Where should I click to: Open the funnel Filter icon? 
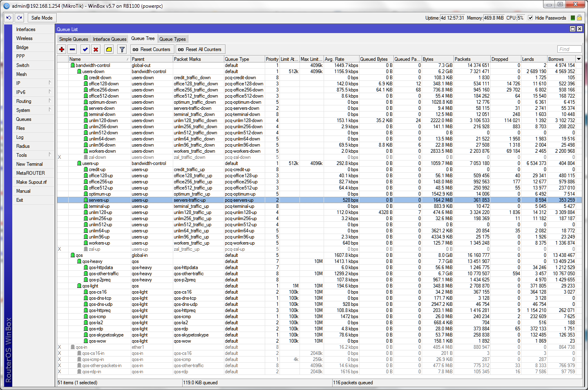122,49
